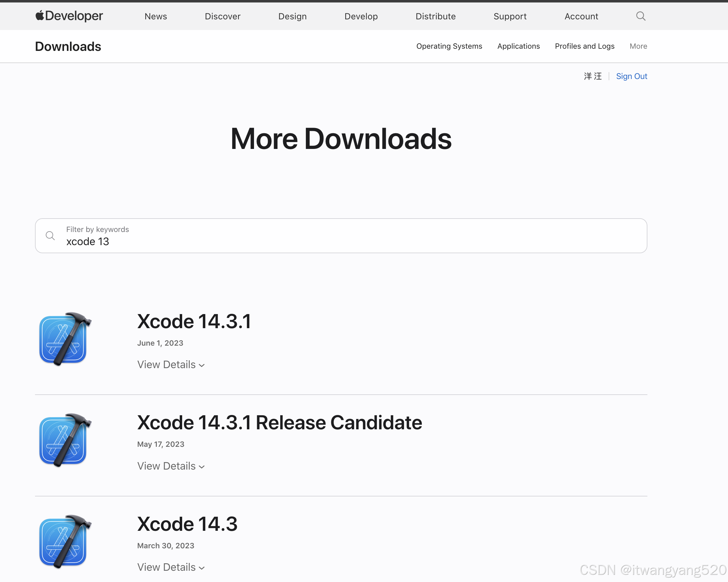The image size is (728, 582).
Task: Click the More Downloads page heading
Action: tap(341, 139)
